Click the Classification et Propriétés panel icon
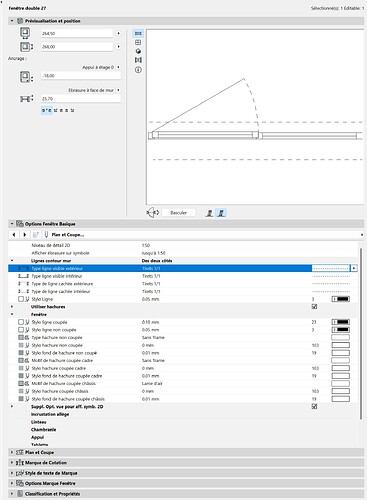Image resolution: width=367 pixels, height=500 pixels. coord(20,494)
